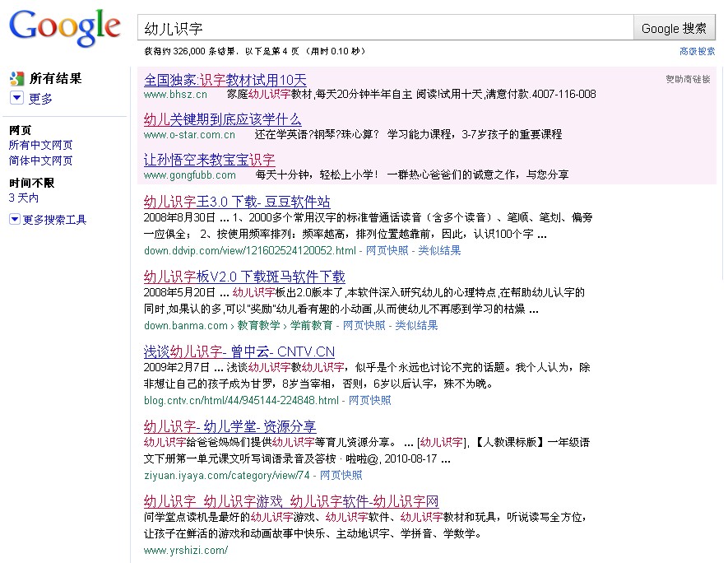Open result 幼儿识字_幼儿识字游戏_幼儿识字软件-幼儿识字网

tap(291, 501)
